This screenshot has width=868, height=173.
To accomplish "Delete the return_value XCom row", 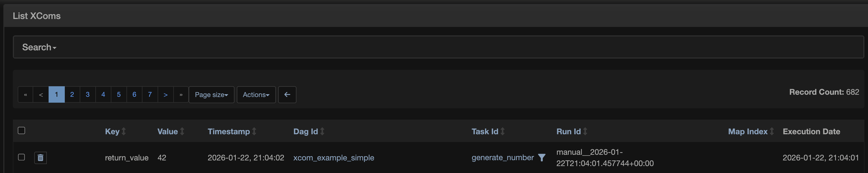I will [x=40, y=158].
